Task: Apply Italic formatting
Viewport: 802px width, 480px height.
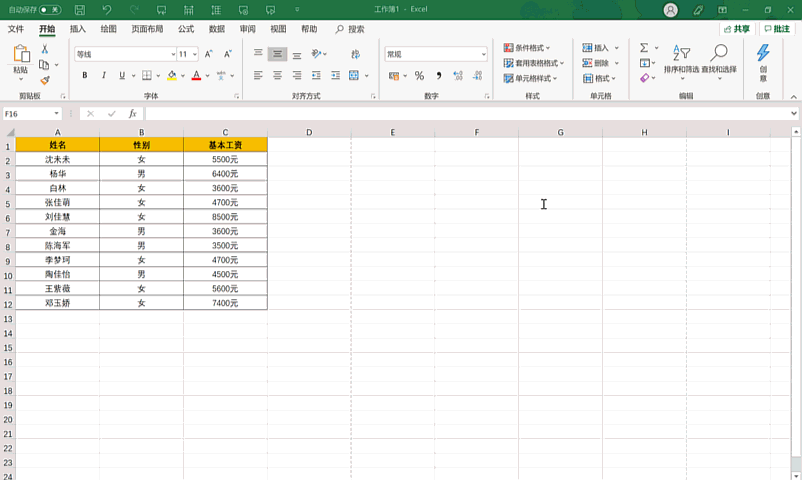Action: (104, 75)
